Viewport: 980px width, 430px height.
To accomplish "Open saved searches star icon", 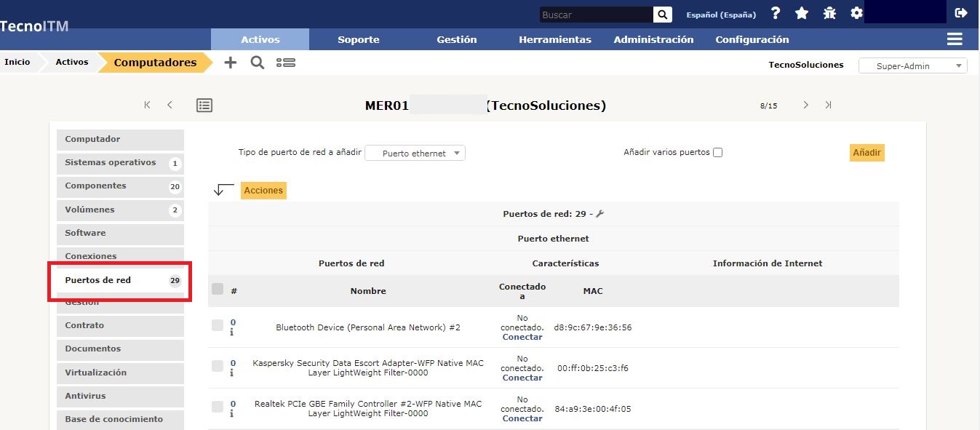I will [802, 14].
